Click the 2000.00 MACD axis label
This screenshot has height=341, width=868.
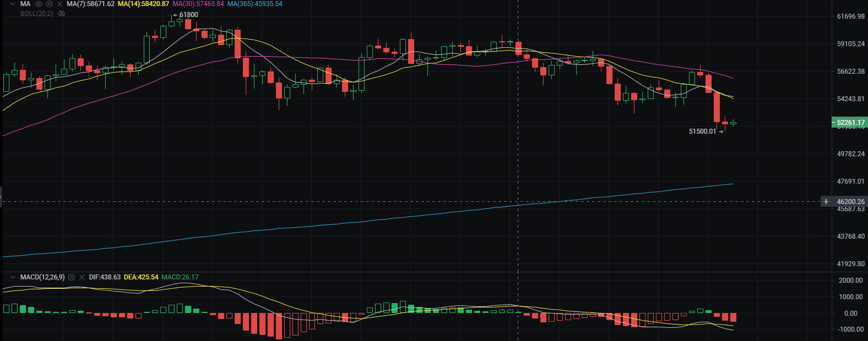tap(851, 280)
